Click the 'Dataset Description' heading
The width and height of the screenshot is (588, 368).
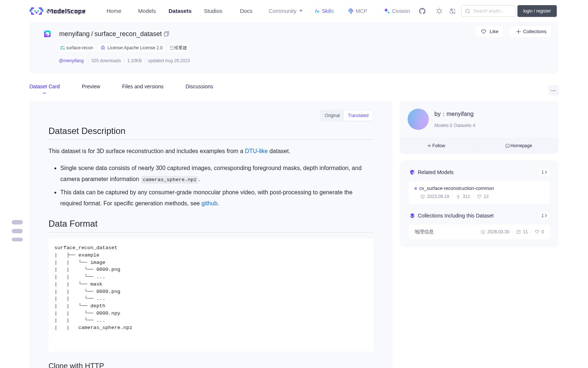pos(87,131)
